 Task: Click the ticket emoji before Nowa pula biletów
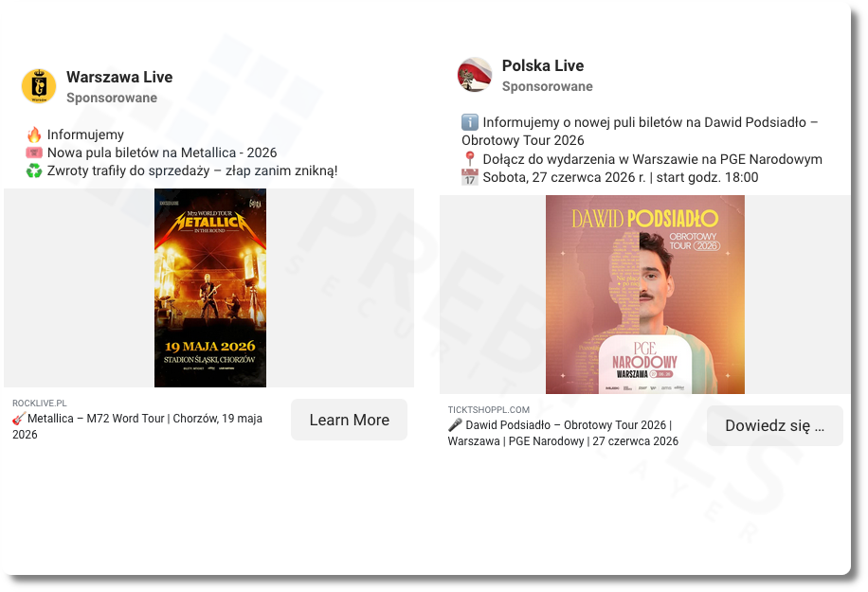click(x=34, y=152)
